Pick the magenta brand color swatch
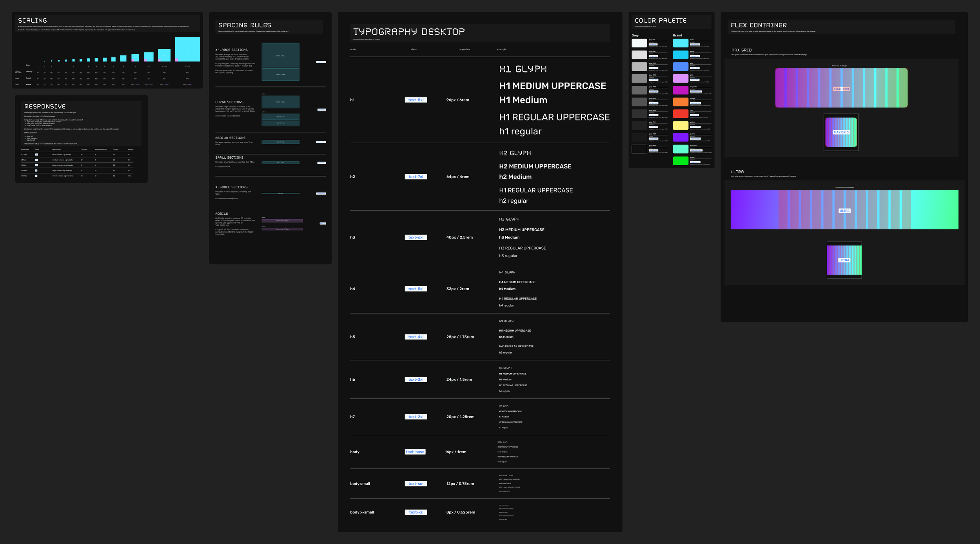 tap(681, 90)
